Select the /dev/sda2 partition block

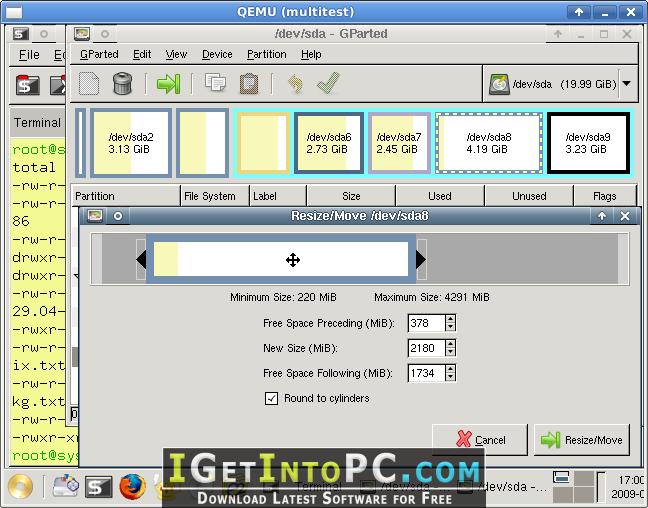131,143
